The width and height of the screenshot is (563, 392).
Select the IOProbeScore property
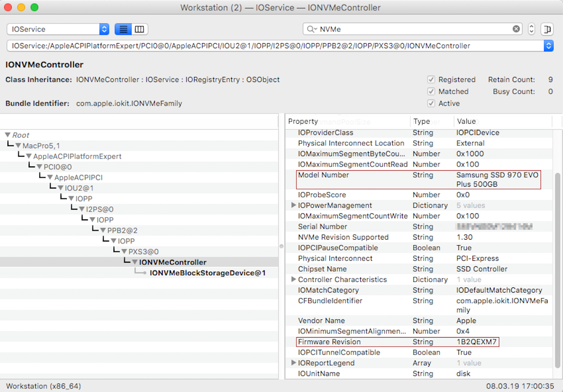[419, 195]
